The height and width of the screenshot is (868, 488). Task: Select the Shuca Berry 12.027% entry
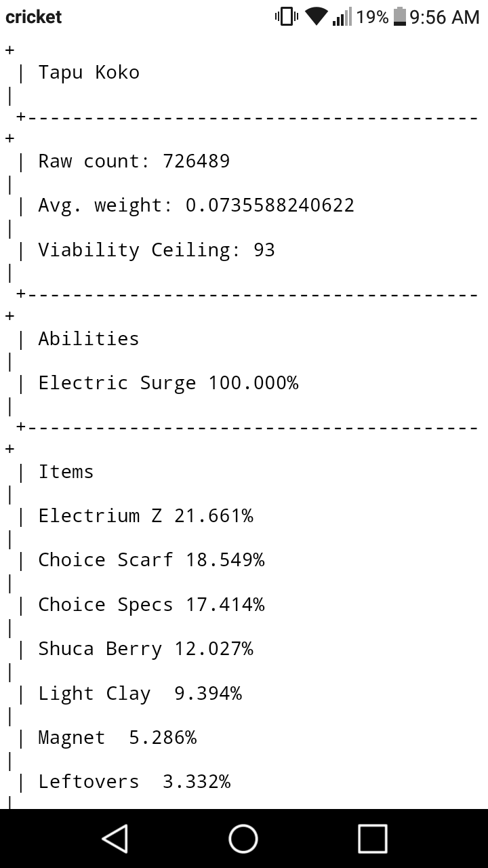[x=146, y=649]
